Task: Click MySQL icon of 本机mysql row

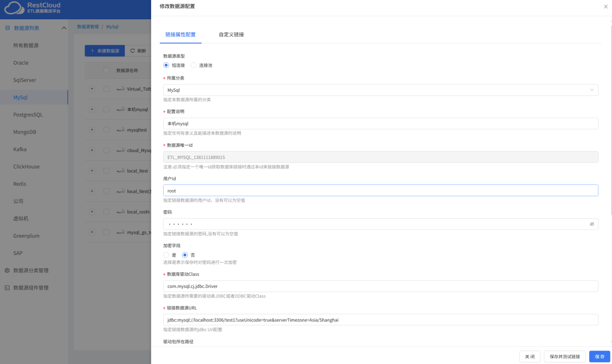Action: (x=121, y=110)
